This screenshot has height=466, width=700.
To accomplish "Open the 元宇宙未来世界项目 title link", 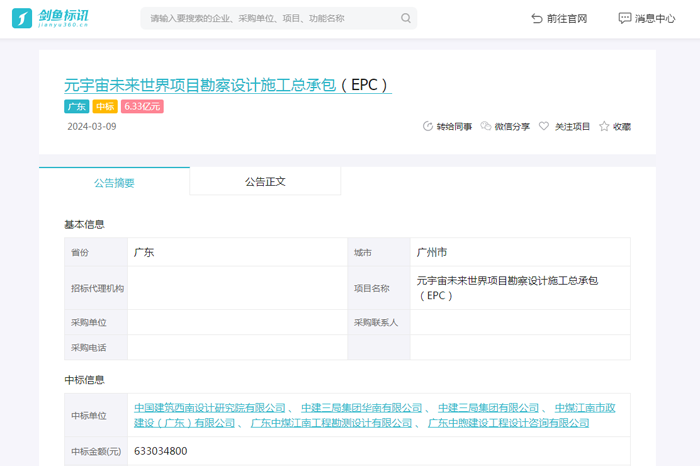I will pyautogui.click(x=226, y=85).
